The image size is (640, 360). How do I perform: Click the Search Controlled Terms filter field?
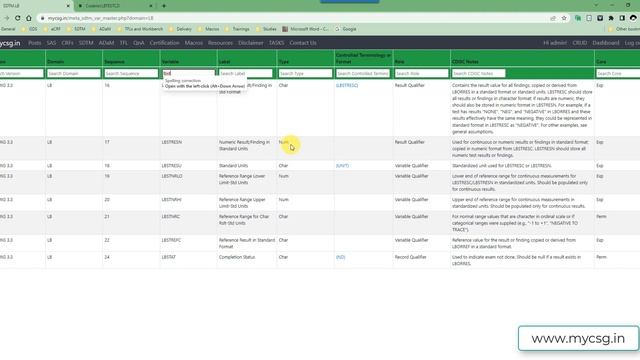pyautogui.click(x=363, y=73)
